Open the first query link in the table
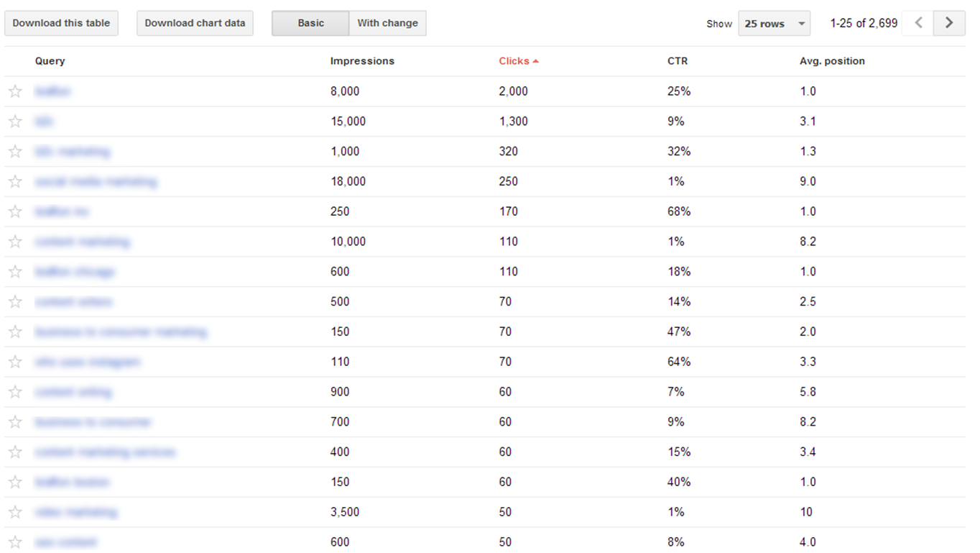The width and height of the screenshot is (980, 553). pyautogui.click(x=52, y=91)
